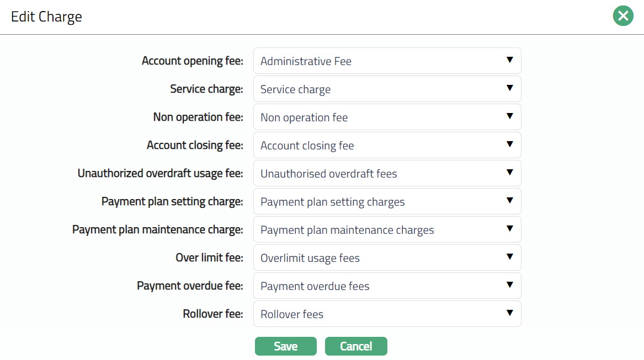Open Unauthorized overdraft usage fee dropdown
Image resolution: width=644 pixels, height=360 pixels.
(387, 173)
